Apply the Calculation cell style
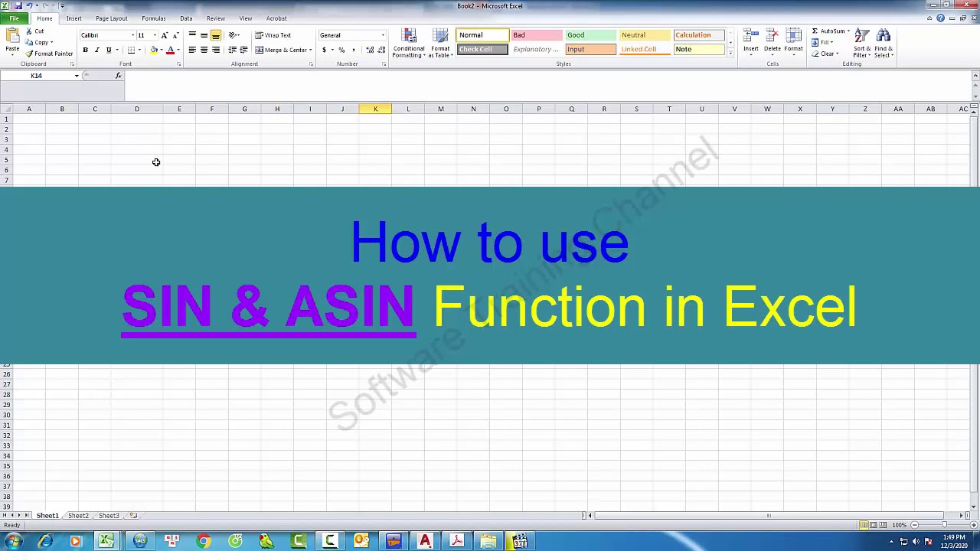980x551 pixels. click(698, 35)
